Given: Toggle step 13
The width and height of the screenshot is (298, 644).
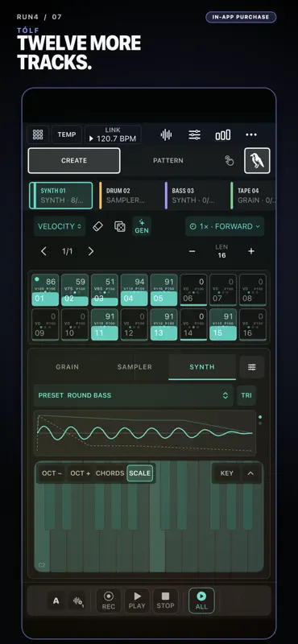Looking at the screenshot, I should click(163, 325).
